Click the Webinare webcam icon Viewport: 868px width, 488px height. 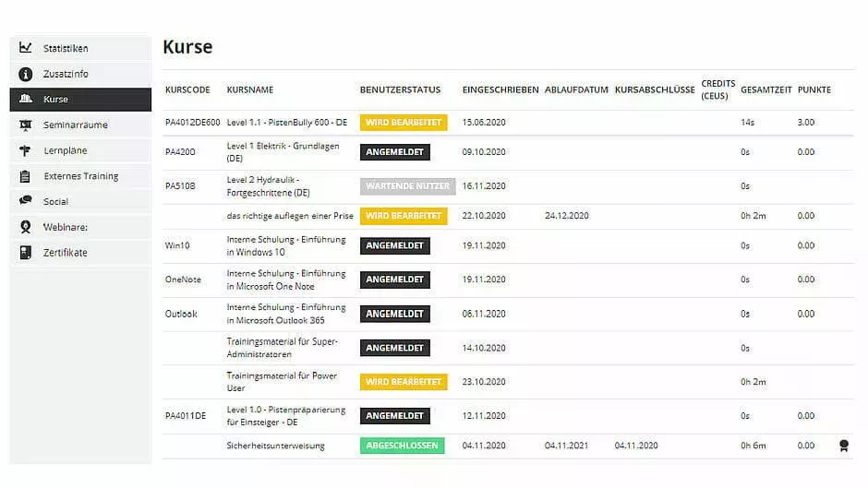(26, 227)
